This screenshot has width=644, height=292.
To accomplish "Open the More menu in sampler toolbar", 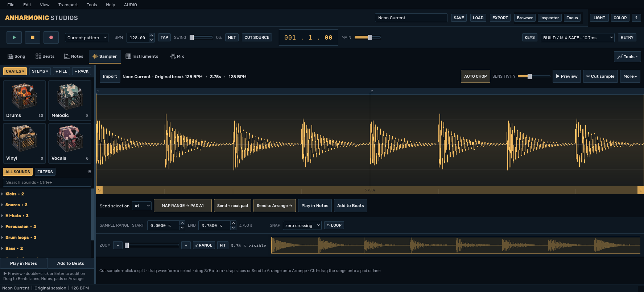I will (x=630, y=76).
